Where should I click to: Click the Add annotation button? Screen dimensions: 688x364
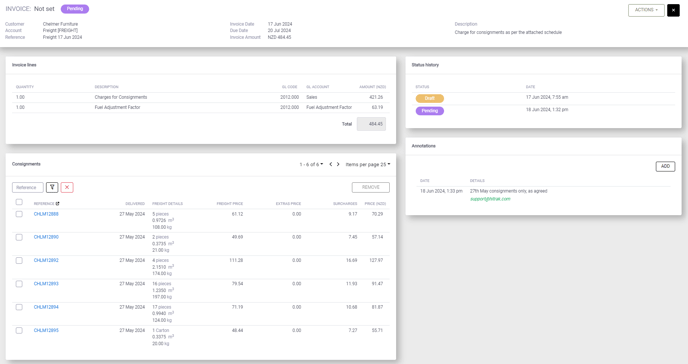click(x=665, y=166)
